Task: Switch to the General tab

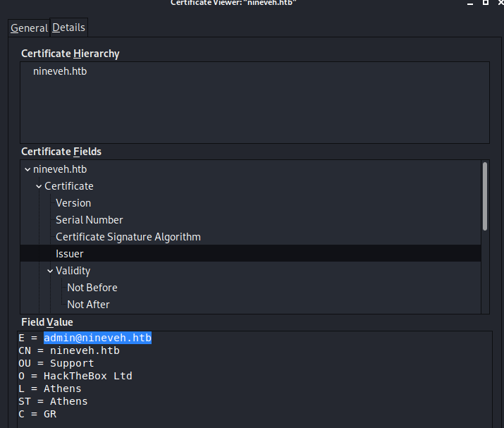Action: (x=29, y=28)
